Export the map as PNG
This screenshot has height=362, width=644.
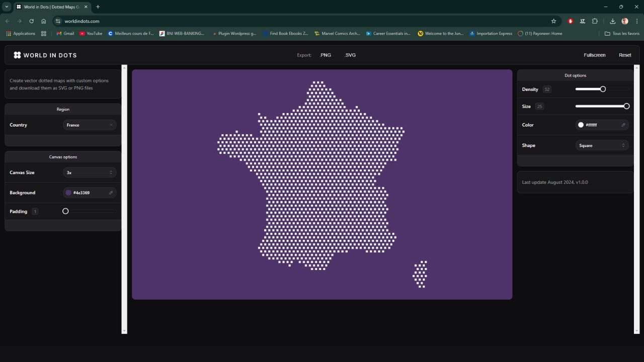325,55
